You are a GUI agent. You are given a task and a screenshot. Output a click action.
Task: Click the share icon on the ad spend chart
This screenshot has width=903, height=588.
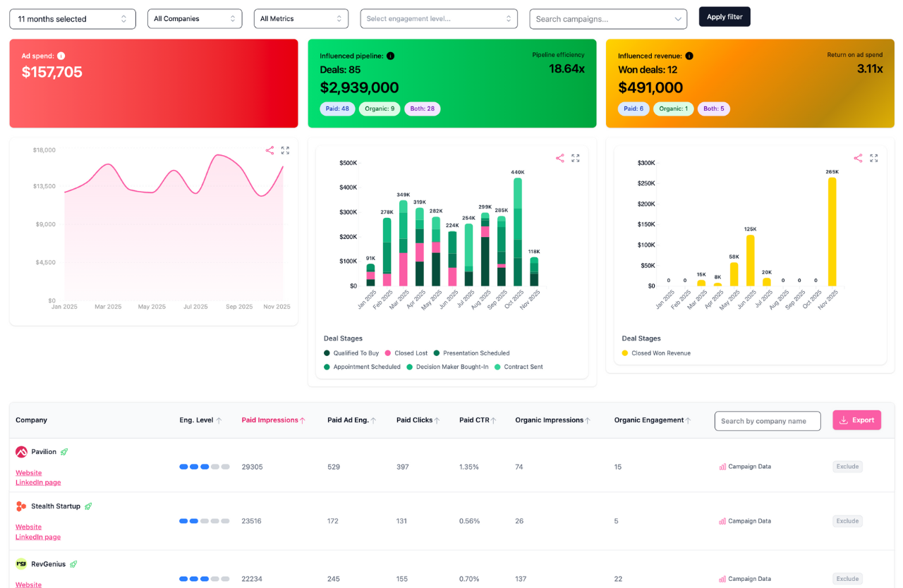coord(269,150)
